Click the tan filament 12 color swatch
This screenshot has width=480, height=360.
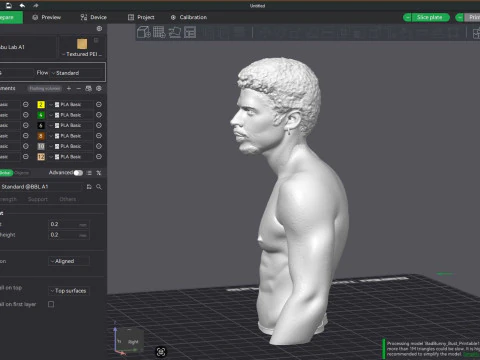point(41,157)
